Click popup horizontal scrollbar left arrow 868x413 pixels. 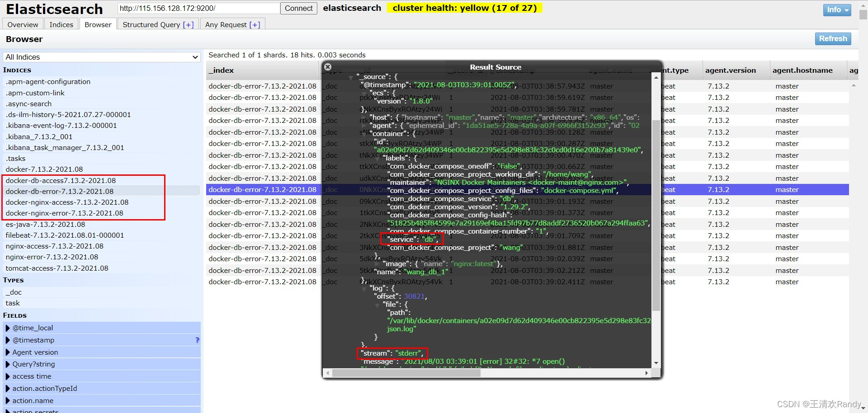[328, 373]
